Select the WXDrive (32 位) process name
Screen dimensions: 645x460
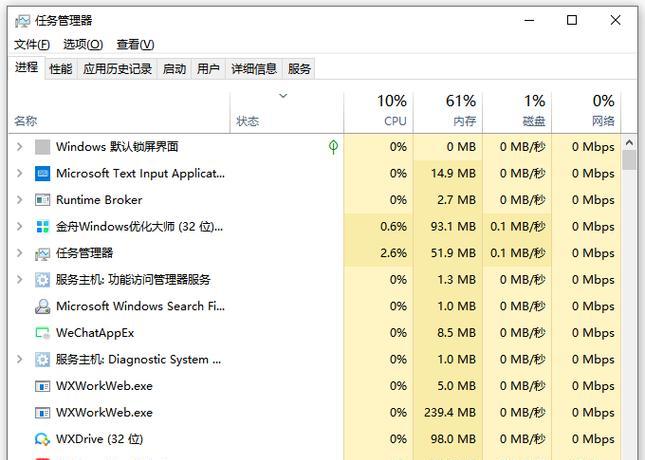pos(100,439)
